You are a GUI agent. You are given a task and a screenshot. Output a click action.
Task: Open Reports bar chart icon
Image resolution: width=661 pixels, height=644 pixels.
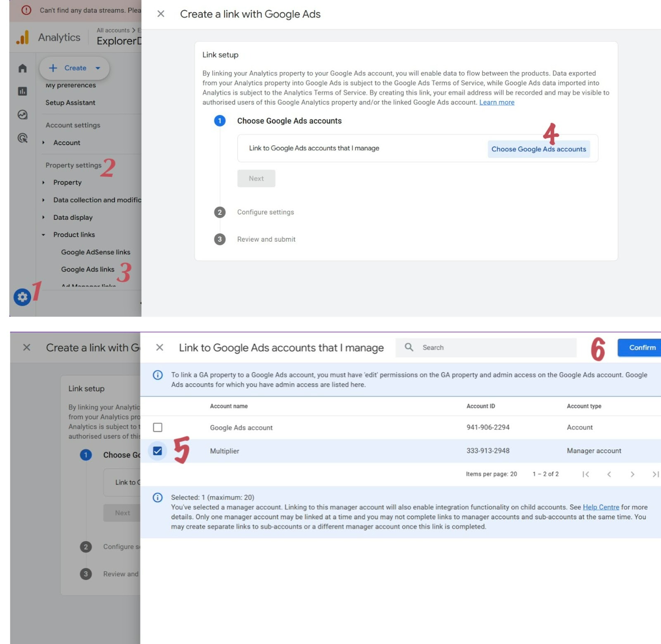23,91
